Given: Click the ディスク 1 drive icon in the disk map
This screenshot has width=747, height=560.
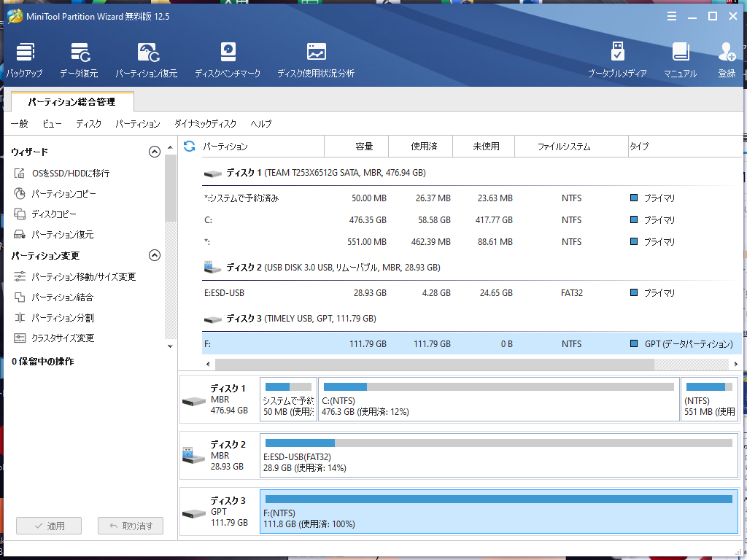Looking at the screenshot, I should [x=194, y=401].
